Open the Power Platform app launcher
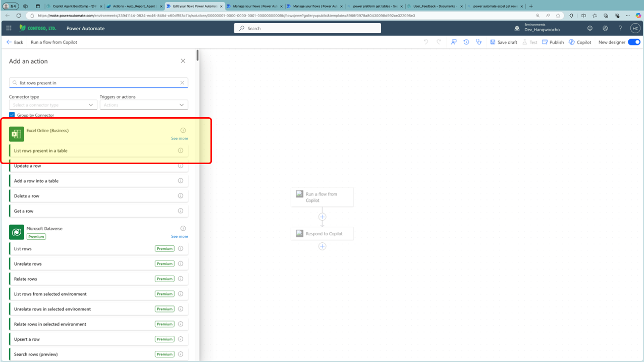Screen dimensions: 644x362 point(9,28)
